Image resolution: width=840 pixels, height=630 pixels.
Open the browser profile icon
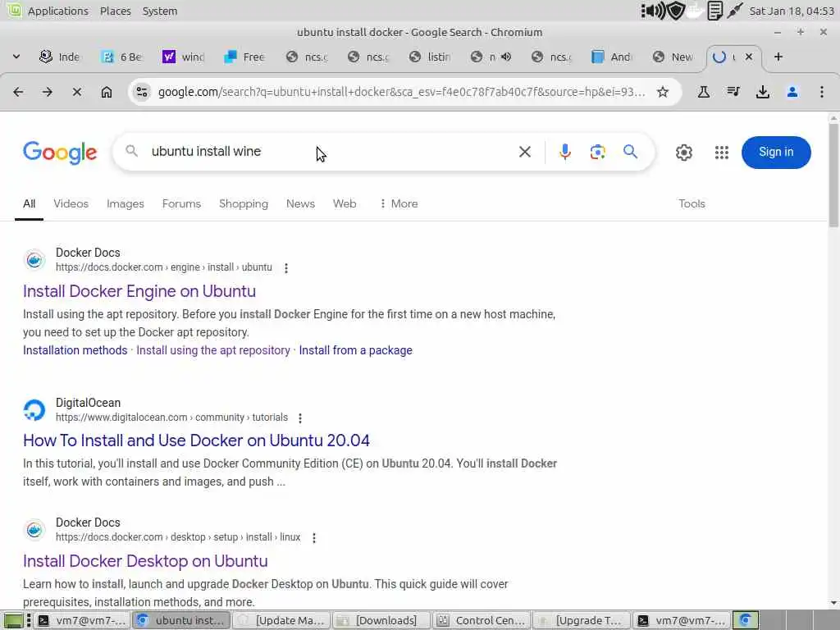tap(792, 92)
